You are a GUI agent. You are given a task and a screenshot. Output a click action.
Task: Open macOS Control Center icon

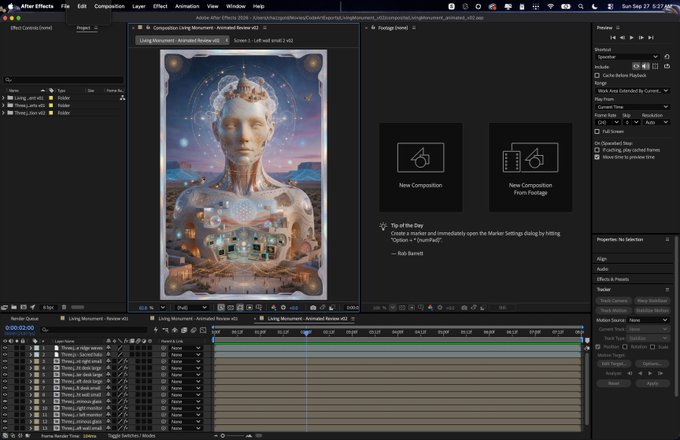pos(610,6)
